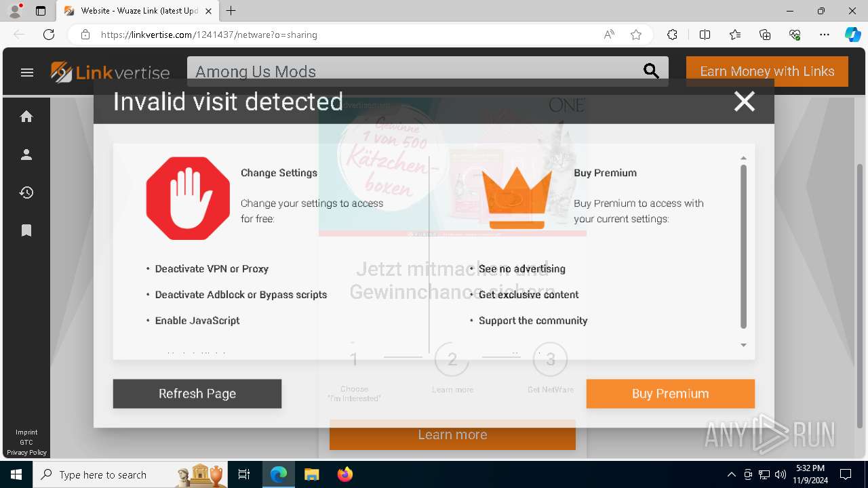Open the Collections icon
The height and width of the screenshot is (488, 868).
point(765,35)
